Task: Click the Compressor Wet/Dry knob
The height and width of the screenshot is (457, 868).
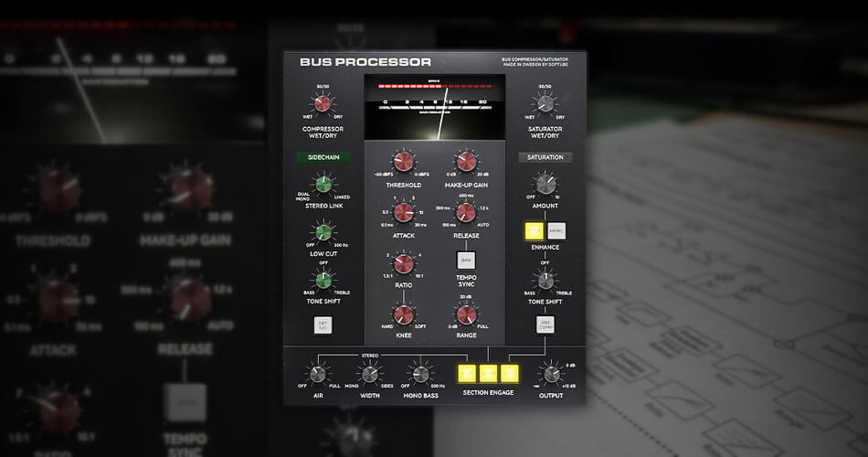Action: 322,103
